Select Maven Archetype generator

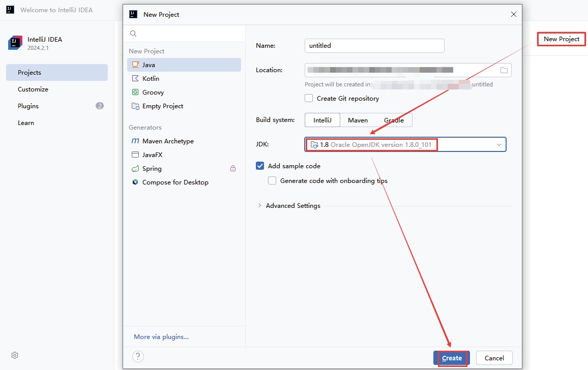click(x=184, y=141)
